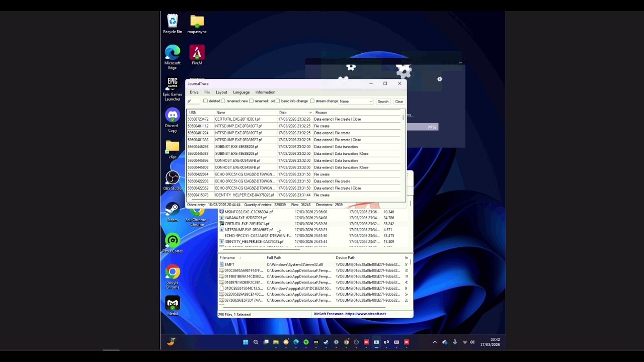Show hidden icons chevron in system tray

coord(435,342)
